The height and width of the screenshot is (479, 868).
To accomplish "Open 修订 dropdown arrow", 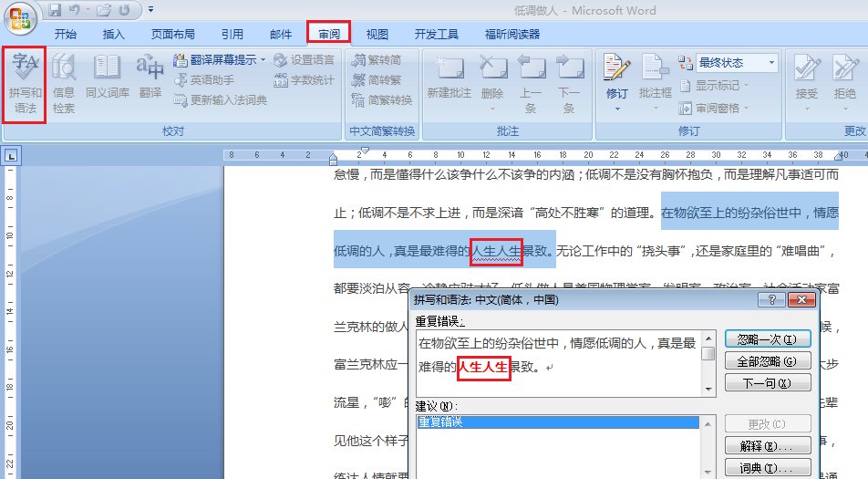I will 617,109.
